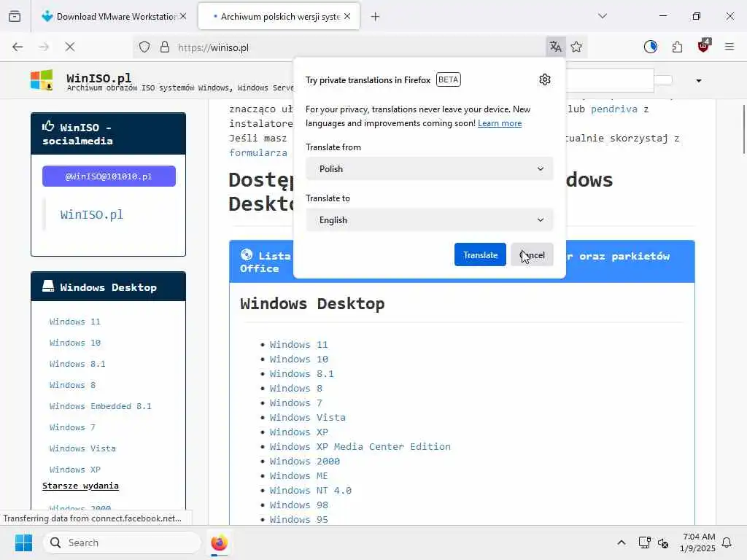Open the Translate to English dropdown
Screen dimensions: 747x560
click(x=429, y=220)
